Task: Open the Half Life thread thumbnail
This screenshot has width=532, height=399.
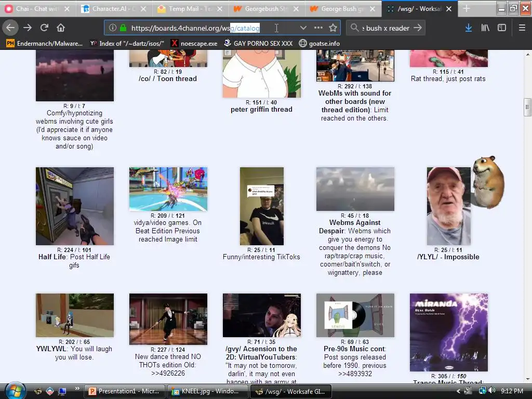Action: (75, 206)
